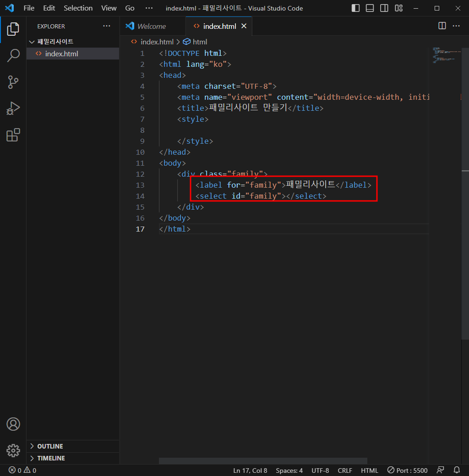
Task: Place cursor on the <!DOCTYPE html> line
Action: [192, 54]
